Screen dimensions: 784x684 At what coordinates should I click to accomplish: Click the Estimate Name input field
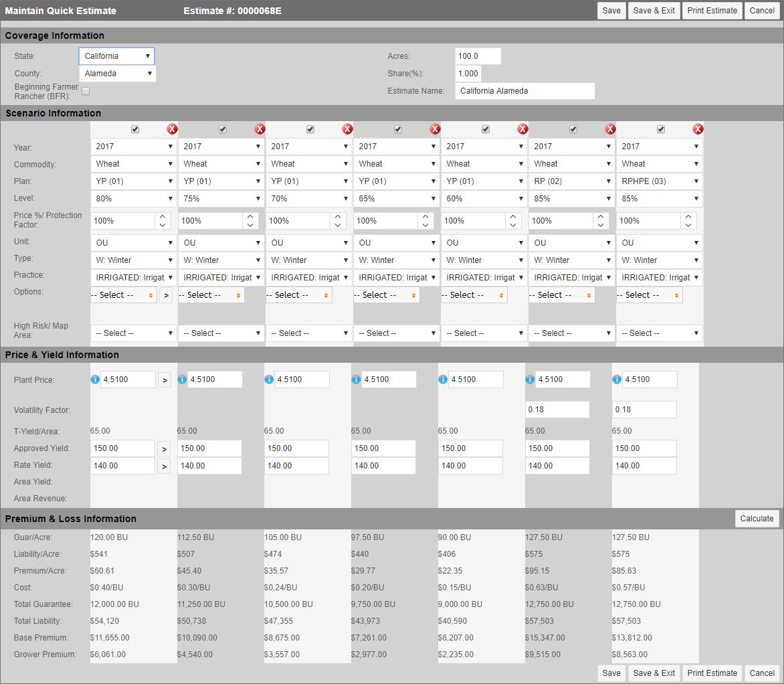pos(525,91)
